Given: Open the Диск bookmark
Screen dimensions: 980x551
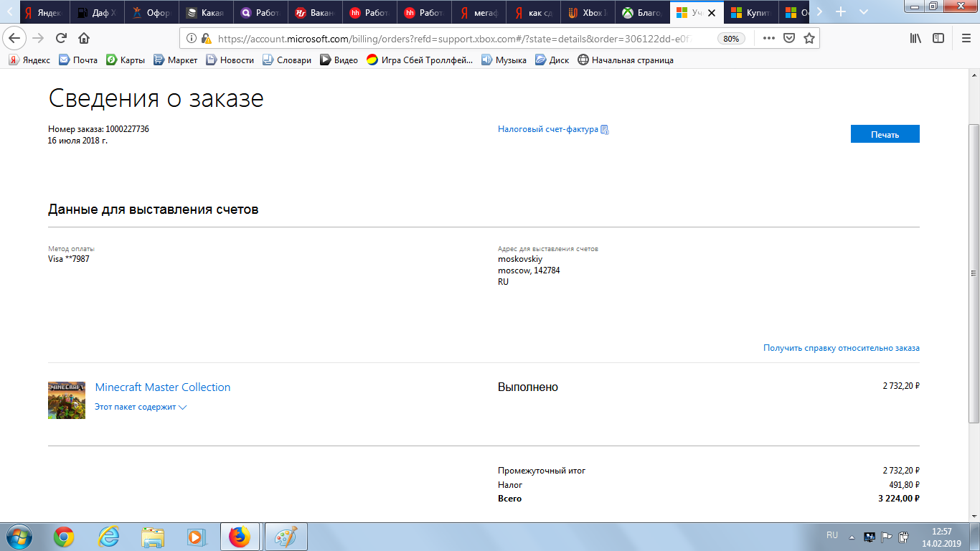Looking at the screenshot, I should 552,60.
